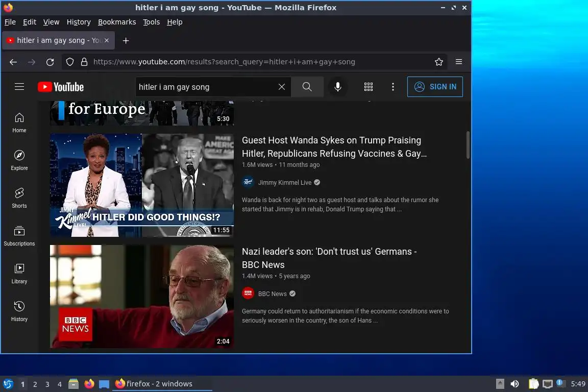
Task: Open a new tab with the plus
Action: click(126, 40)
